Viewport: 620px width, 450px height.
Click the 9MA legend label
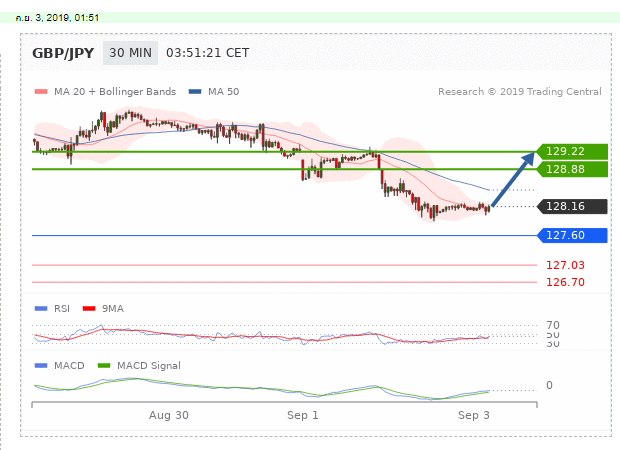tap(113, 308)
